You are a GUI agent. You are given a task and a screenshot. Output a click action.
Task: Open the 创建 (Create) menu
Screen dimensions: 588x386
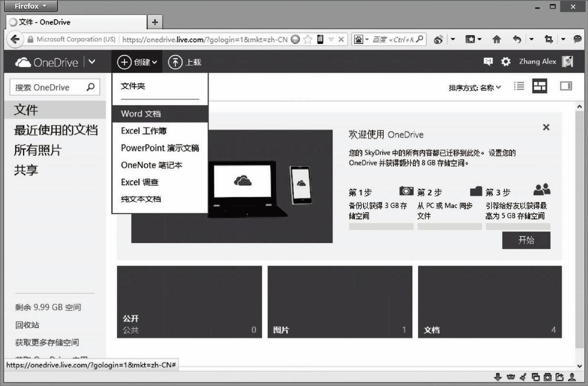[137, 62]
